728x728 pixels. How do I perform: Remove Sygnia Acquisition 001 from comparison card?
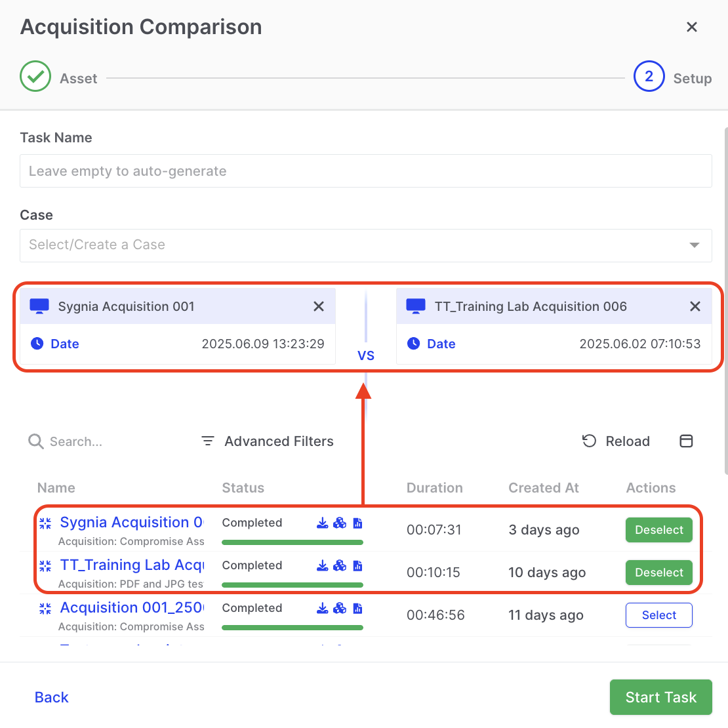pyautogui.click(x=319, y=306)
